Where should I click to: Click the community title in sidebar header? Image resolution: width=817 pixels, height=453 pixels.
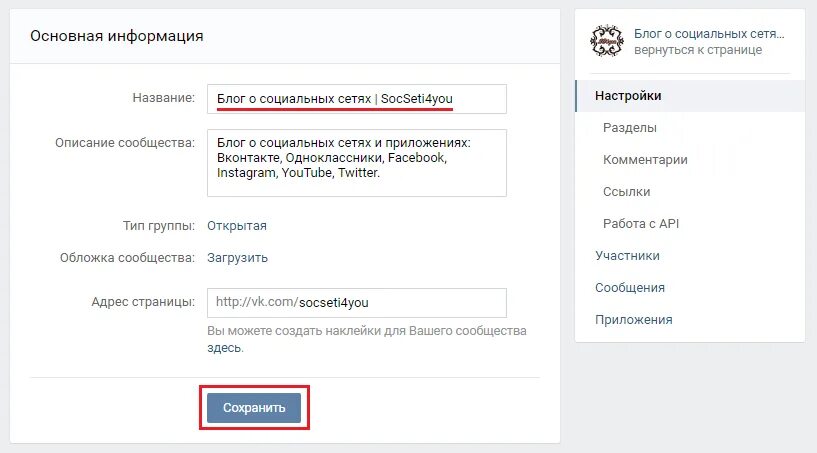709,34
